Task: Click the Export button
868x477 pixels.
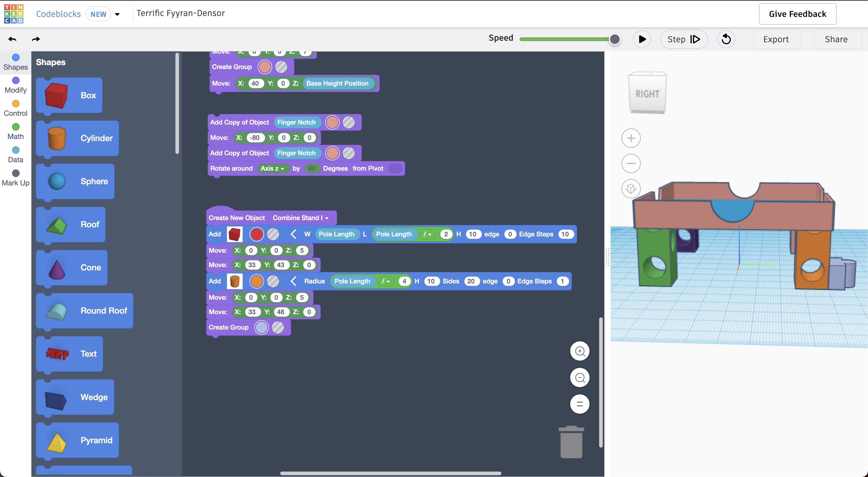Action: (x=776, y=39)
